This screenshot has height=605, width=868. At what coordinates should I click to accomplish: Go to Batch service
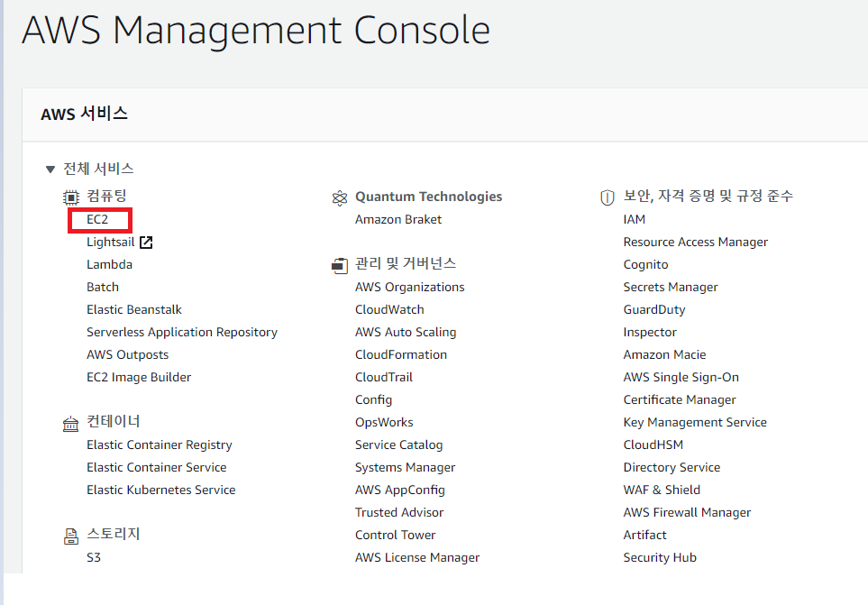point(103,288)
